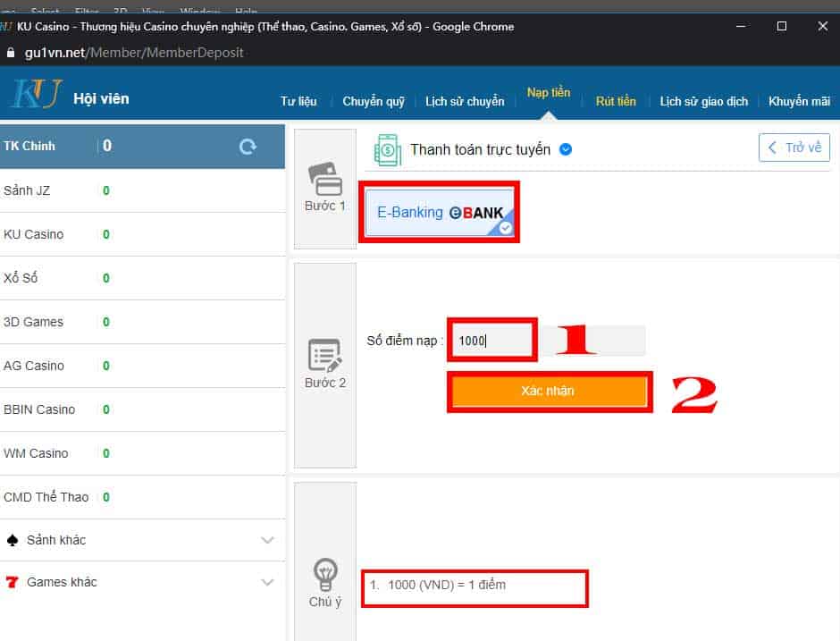Click the TK Chính balance row
The width and height of the screenshot is (840, 641).
pos(142,147)
